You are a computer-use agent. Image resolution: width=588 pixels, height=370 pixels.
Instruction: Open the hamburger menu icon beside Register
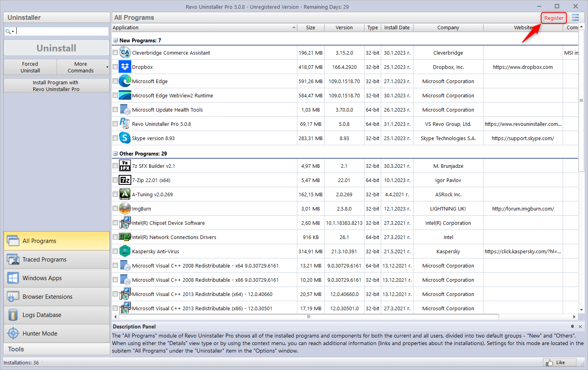pos(575,18)
